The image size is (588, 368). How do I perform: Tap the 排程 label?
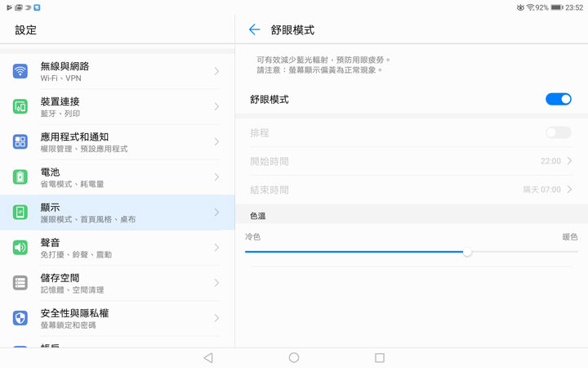[260, 133]
